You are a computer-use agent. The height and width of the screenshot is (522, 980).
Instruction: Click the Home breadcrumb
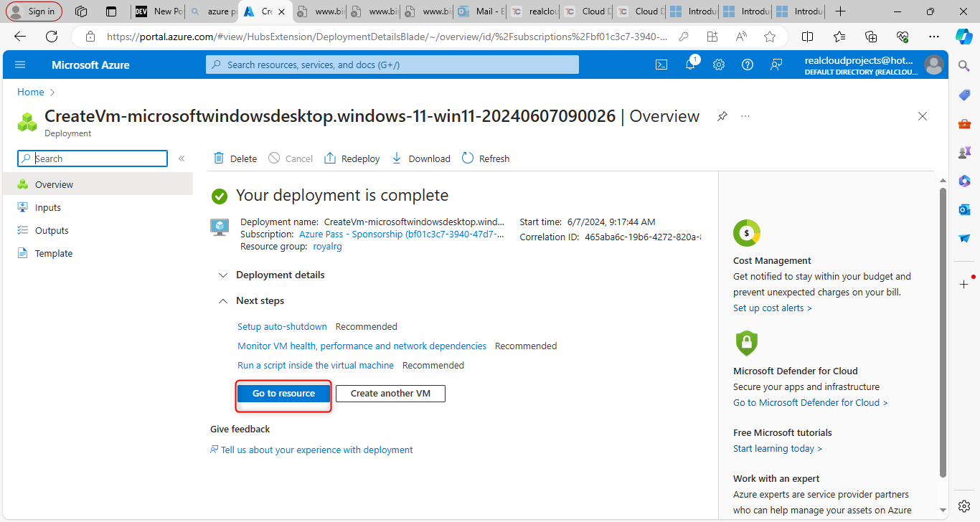31,92
